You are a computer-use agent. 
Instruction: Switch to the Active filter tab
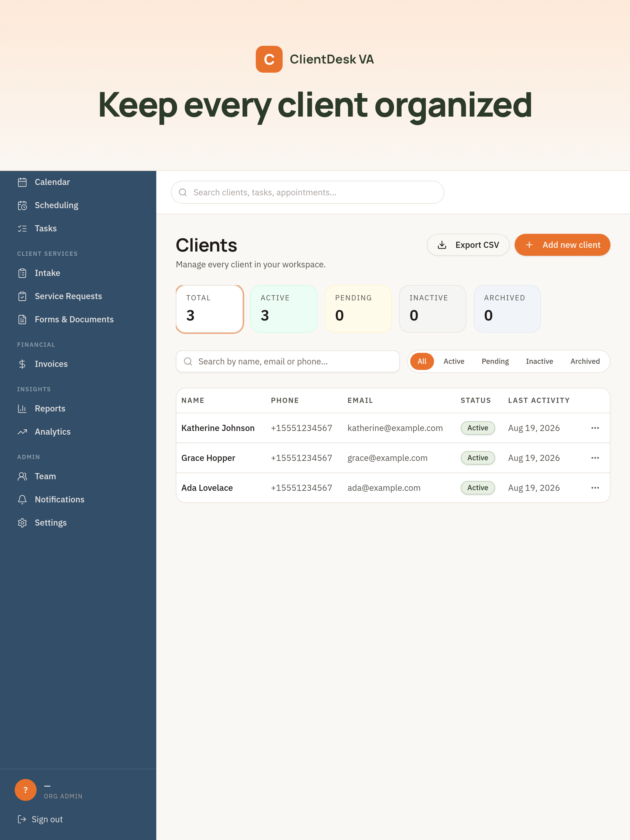(x=454, y=361)
